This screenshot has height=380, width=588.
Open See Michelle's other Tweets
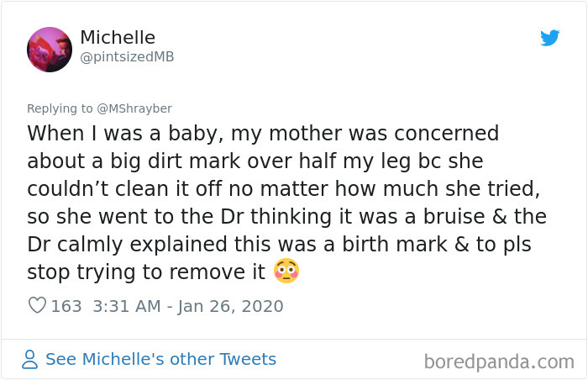coord(160,360)
